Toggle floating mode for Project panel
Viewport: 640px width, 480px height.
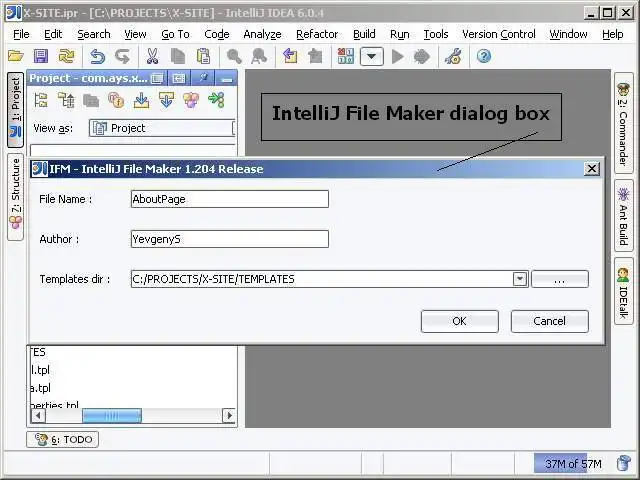click(x=157, y=78)
